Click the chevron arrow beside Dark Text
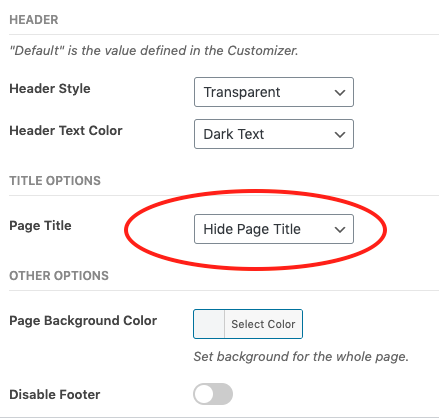 pos(340,135)
